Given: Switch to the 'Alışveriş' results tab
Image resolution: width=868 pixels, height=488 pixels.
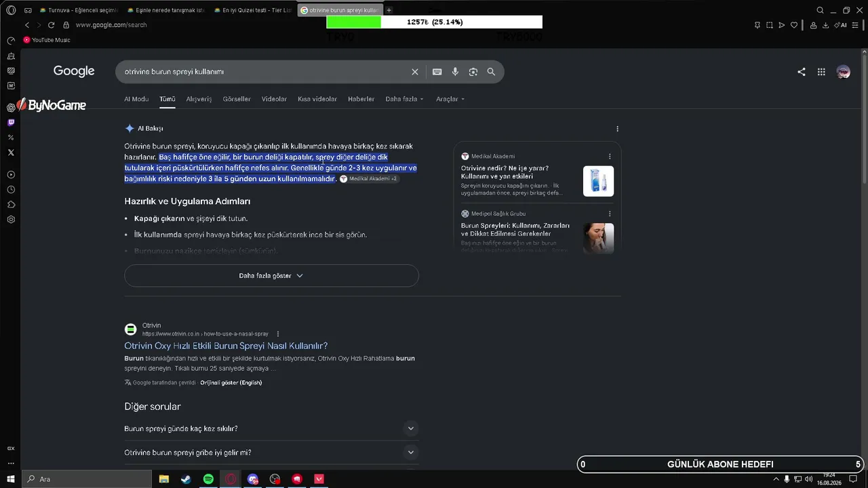Looking at the screenshot, I should 199,99.
